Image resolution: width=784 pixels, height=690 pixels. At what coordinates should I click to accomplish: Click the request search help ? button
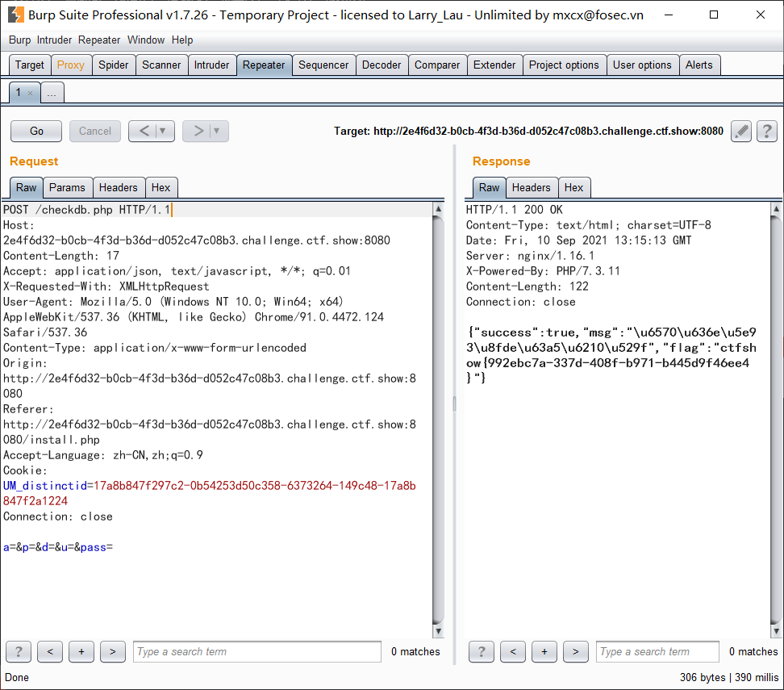19,651
